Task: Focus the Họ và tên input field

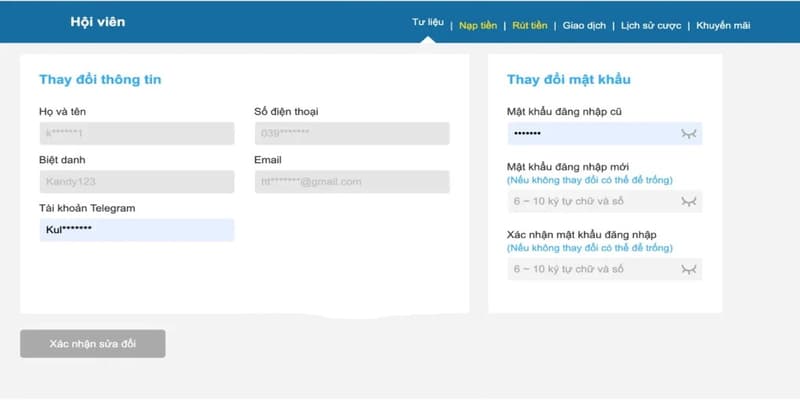Action: 136,134
